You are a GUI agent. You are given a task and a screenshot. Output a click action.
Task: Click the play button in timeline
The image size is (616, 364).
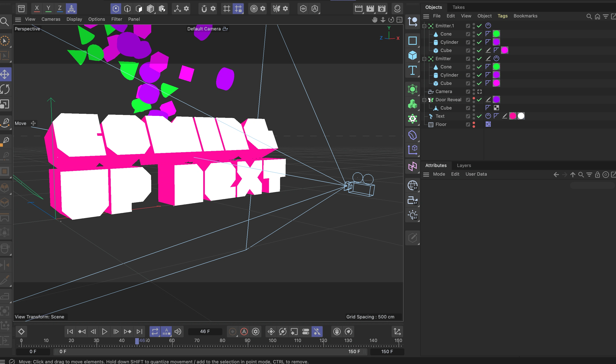[104, 332]
